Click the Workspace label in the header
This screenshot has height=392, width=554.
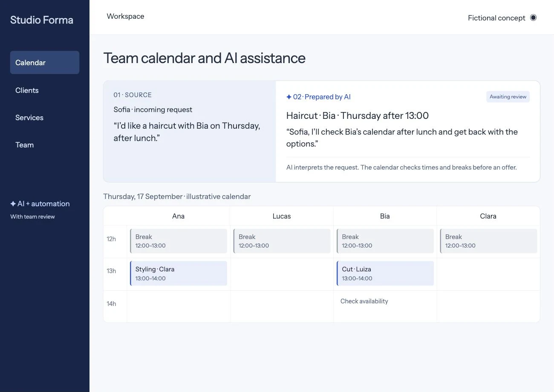[x=125, y=16]
